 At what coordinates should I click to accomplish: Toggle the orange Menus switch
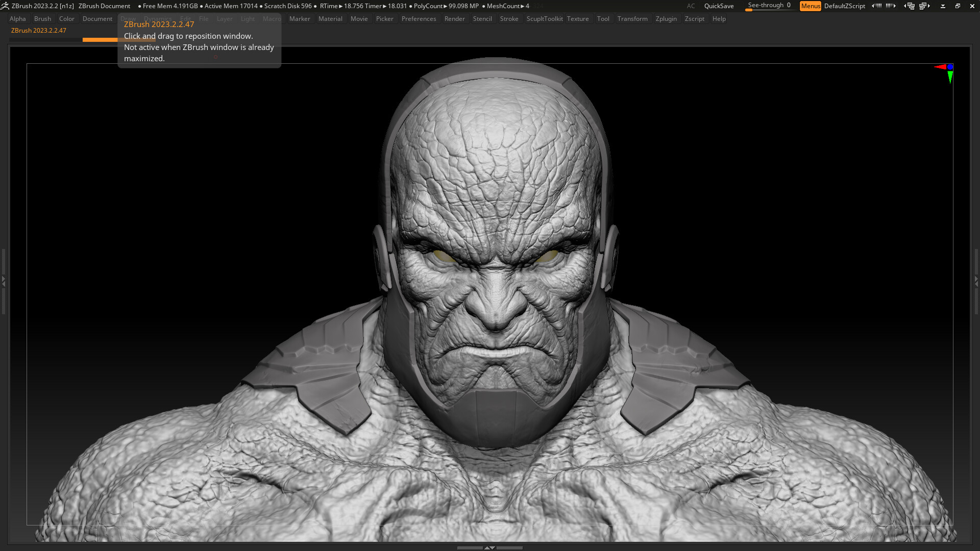(811, 6)
